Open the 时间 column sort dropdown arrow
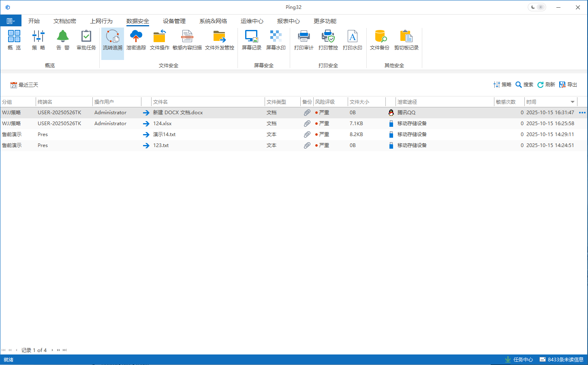Viewport: 588px width, 365px height. click(572, 102)
